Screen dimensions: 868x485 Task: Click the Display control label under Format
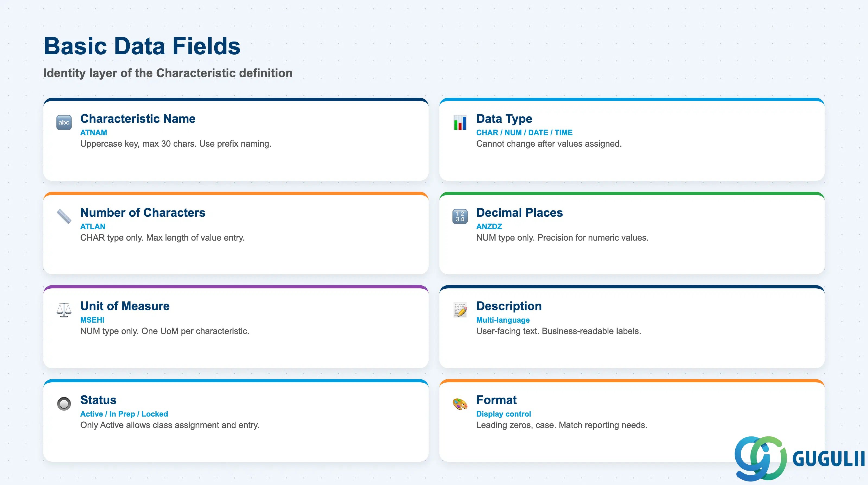coord(503,414)
